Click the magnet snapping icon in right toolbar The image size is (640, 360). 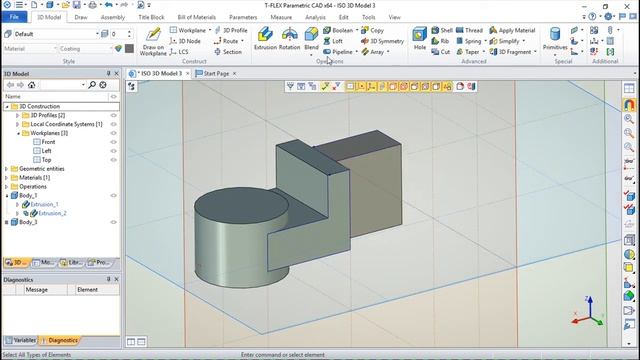[629, 104]
